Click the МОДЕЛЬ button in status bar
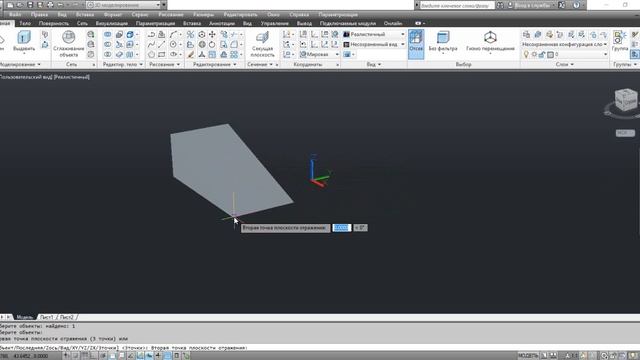Screen dimensions: 640x360 [x=528, y=356]
